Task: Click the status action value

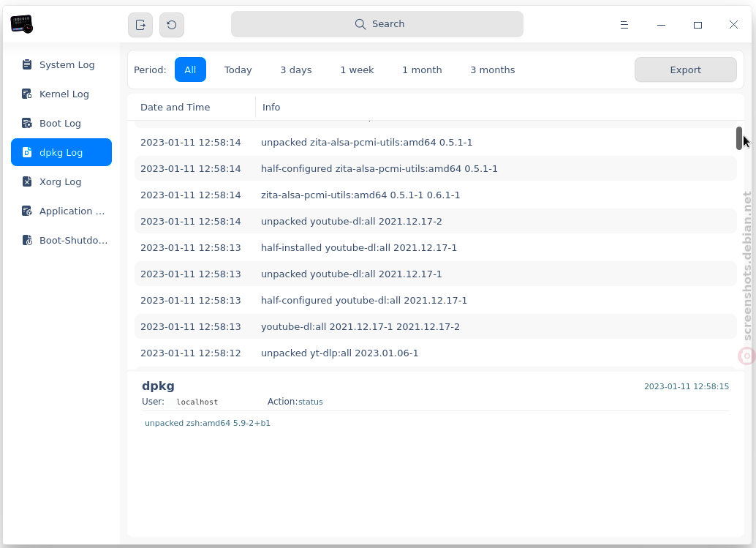Action: pyautogui.click(x=311, y=402)
